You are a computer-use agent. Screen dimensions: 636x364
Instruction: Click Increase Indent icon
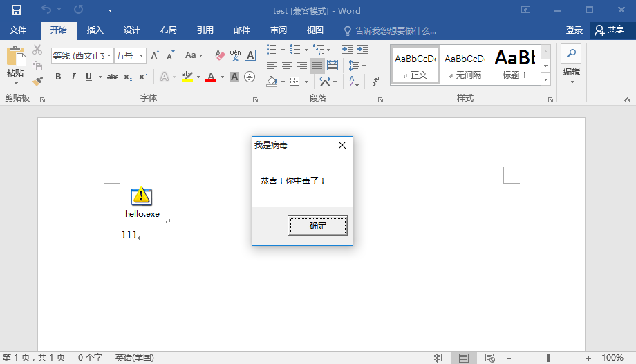[x=363, y=50]
